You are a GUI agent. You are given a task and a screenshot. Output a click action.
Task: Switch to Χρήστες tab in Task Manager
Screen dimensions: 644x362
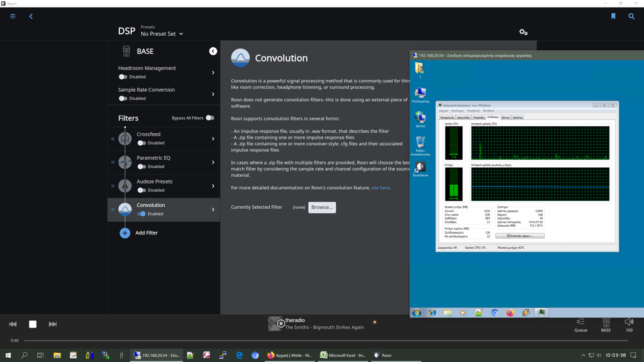518,118
